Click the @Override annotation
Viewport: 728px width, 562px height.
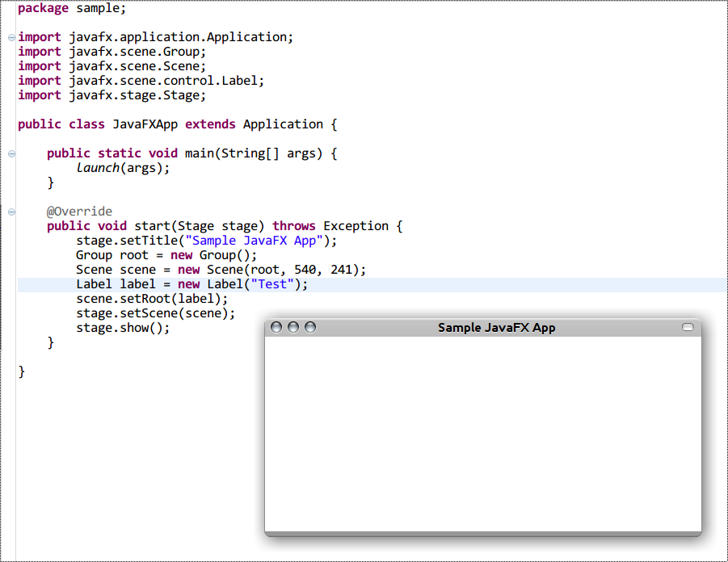pyautogui.click(x=79, y=212)
